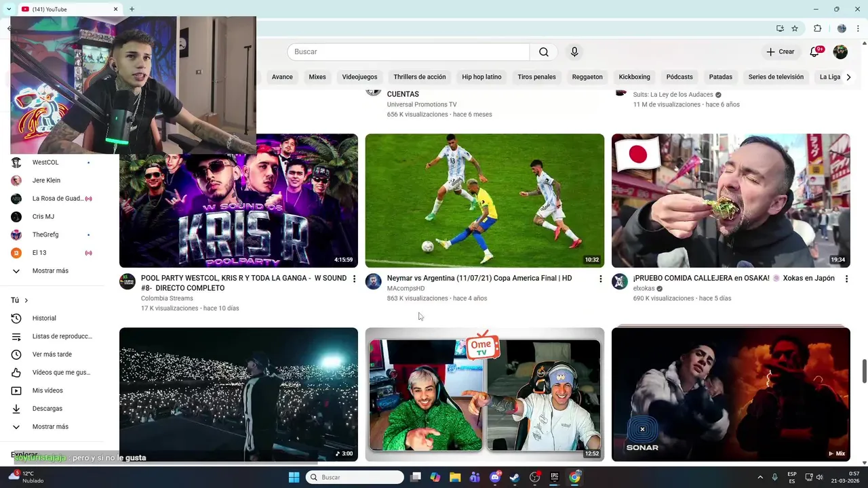Open YouTube notifications bell
868x488 pixels.
(x=815, y=52)
